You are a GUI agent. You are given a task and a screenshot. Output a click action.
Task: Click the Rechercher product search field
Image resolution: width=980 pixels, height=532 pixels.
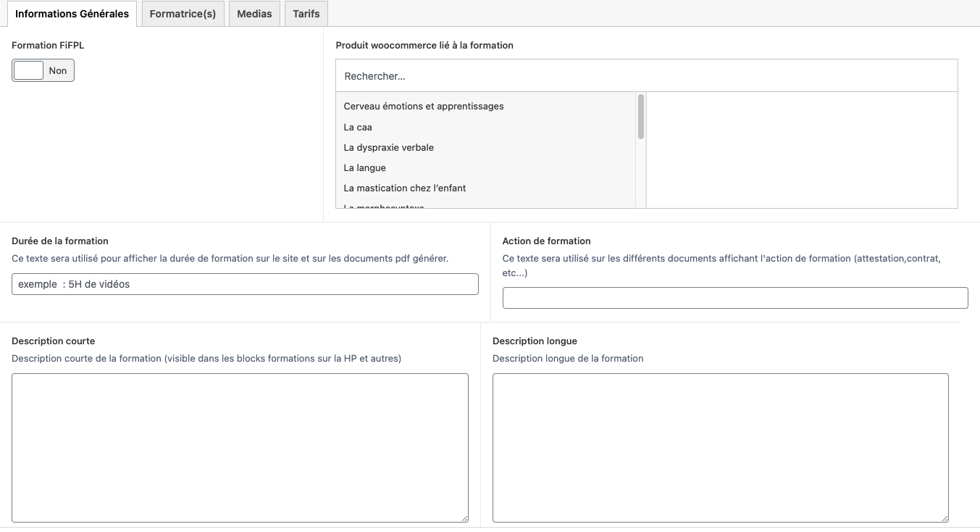pyautogui.click(x=646, y=76)
